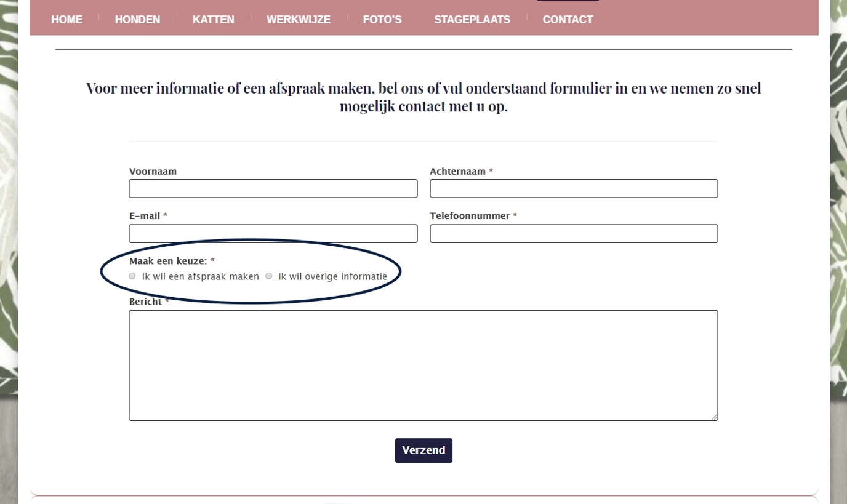Open the Foto's menu item
This screenshot has width=847, height=504.
click(382, 20)
